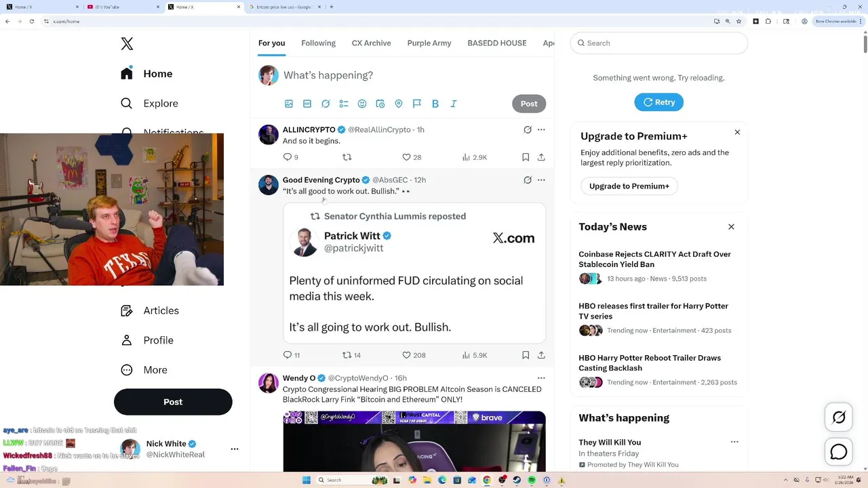The height and width of the screenshot is (488, 868).
Task: Open Wendy O's video thumbnail
Action: point(414,441)
